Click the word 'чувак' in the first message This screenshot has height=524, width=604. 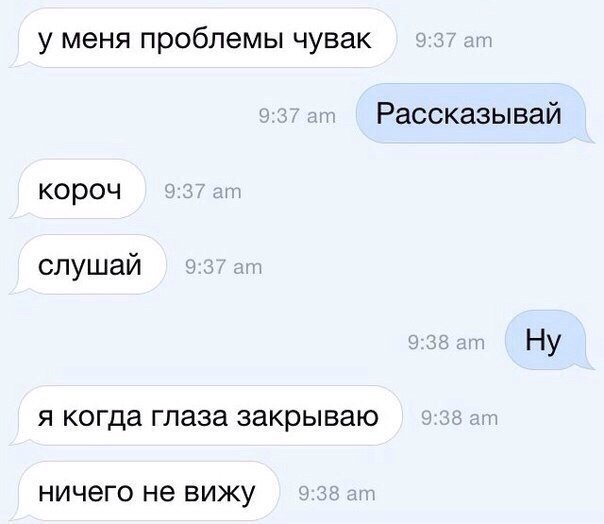pyautogui.click(x=332, y=40)
